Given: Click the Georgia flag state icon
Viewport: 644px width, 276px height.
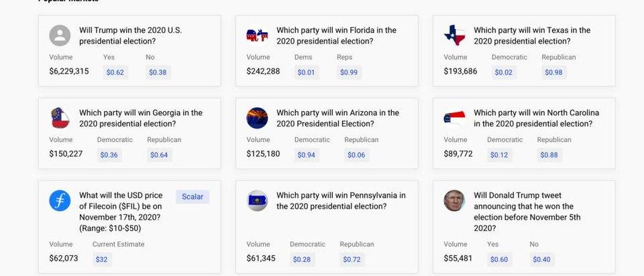Looking at the screenshot, I should point(60,118).
